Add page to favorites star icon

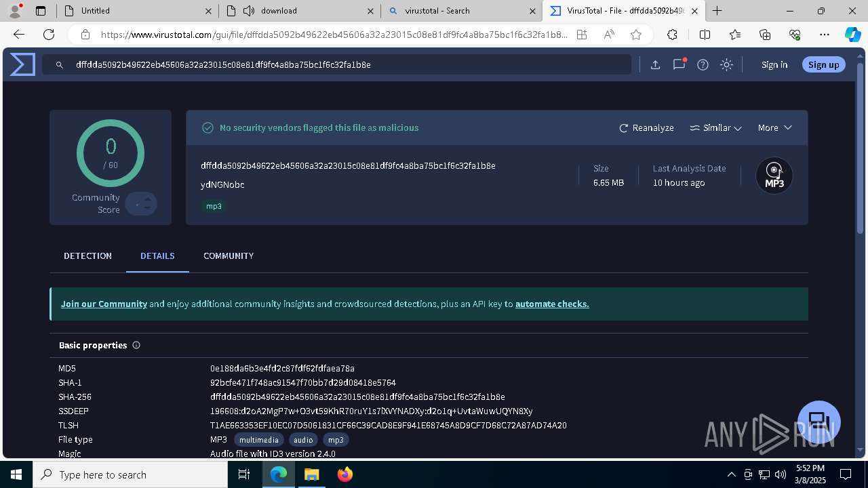(635, 35)
